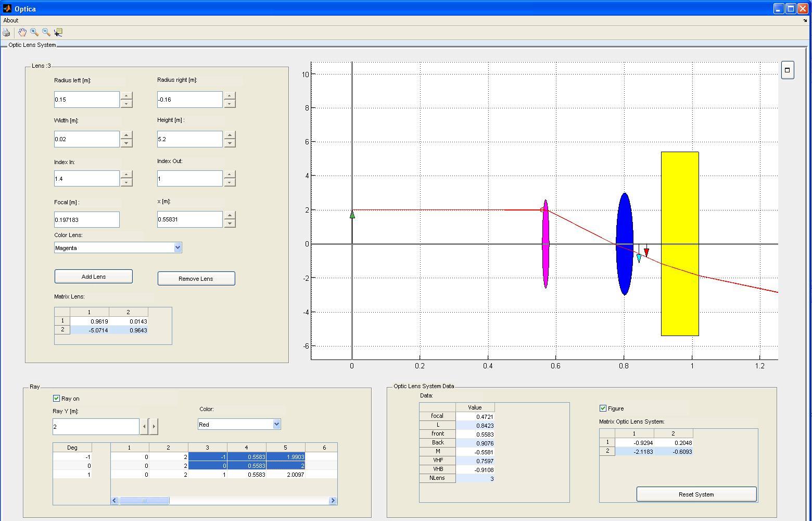Toggle the Ray on checkbox
The image size is (812, 521).
[56, 399]
